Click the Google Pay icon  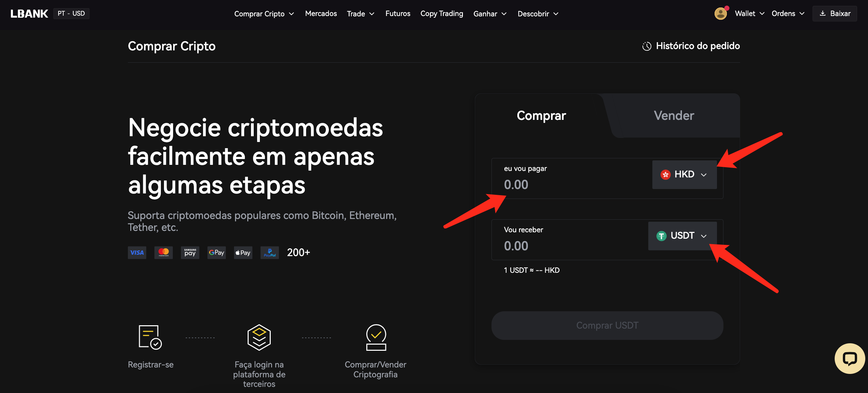point(217,253)
